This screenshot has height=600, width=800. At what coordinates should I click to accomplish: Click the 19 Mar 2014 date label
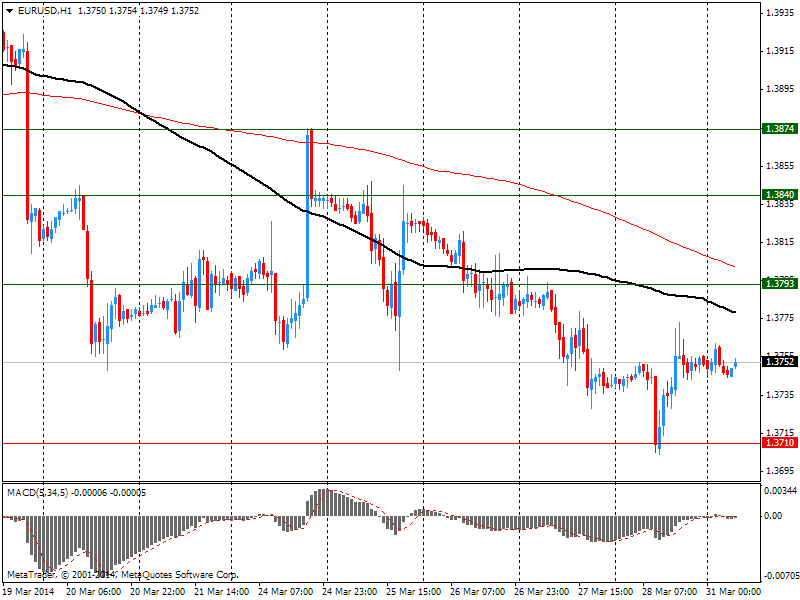click(29, 592)
